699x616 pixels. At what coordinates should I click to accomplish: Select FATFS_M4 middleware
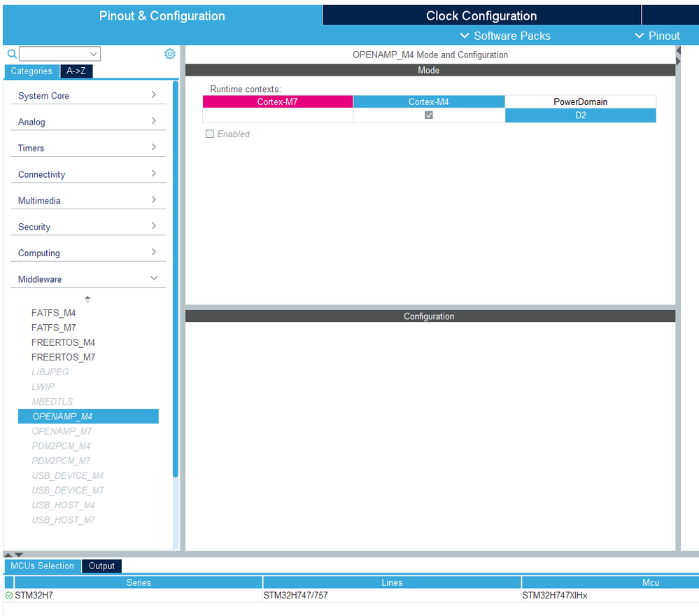point(53,313)
